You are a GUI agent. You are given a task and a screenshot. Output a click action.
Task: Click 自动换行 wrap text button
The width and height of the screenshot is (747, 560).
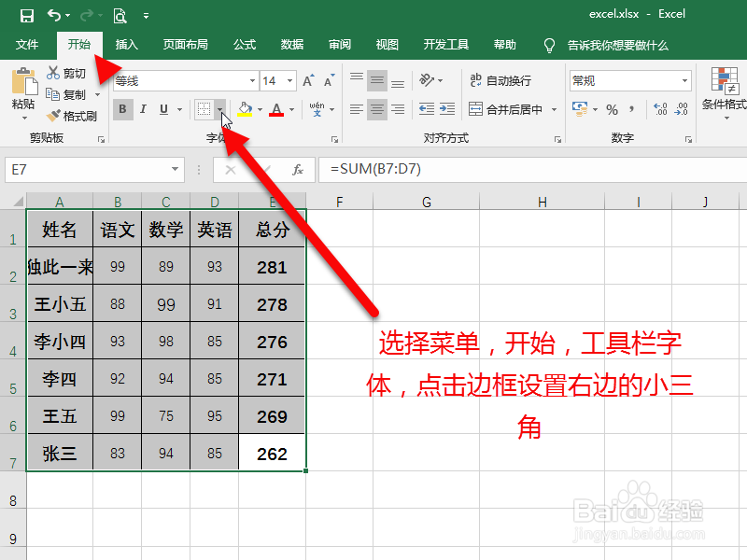[x=500, y=80]
